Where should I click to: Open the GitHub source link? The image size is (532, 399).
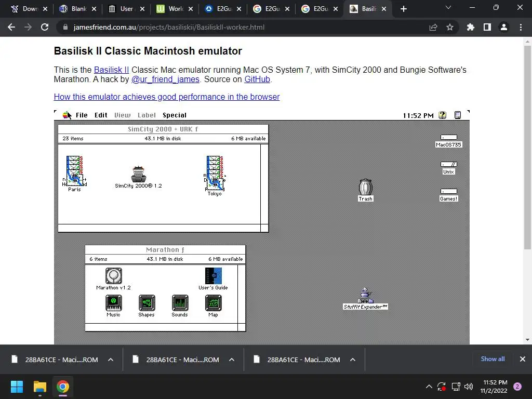(257, 79)
